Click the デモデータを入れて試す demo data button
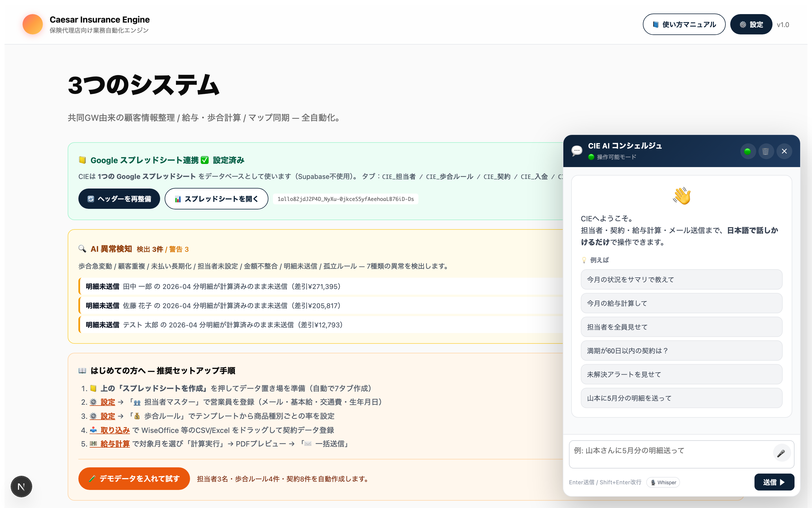This screenshot has height=508, width=812. [x=134, y=478]
